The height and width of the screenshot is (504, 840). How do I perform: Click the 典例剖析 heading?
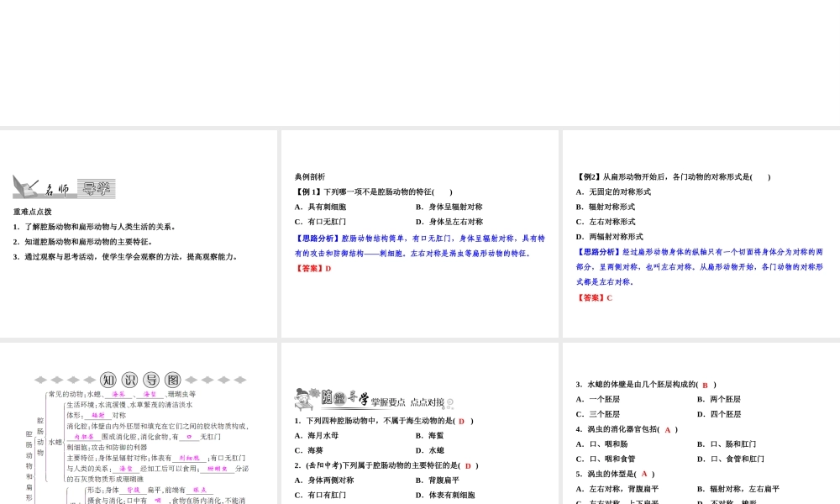point(310,176)
